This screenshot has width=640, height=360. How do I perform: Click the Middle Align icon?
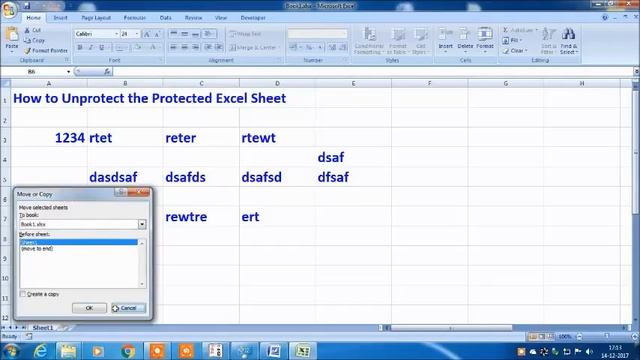(x=184, y=34)
